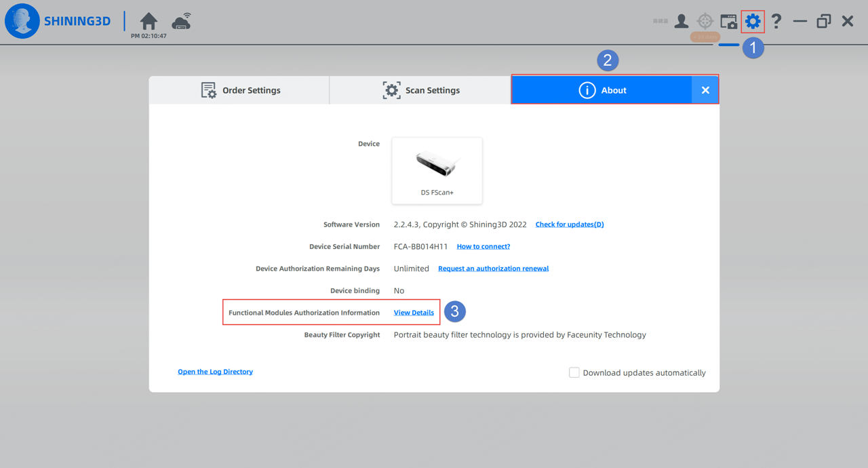The height and width of the screenshot is (468, 868).
Task: Close the settings dialog with its X
Action: pyautogui.click(x=705, y=90)
